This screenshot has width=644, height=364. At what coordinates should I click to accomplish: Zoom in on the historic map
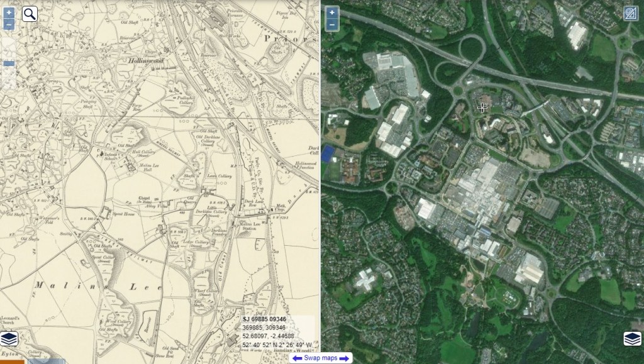click(x=9, y=13)
